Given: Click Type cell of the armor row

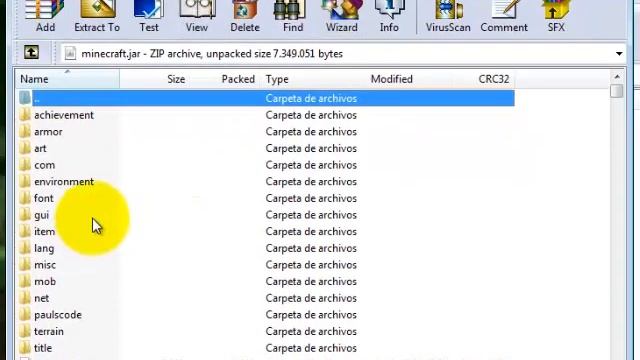Looking at the screenshot, I should 311,131.
